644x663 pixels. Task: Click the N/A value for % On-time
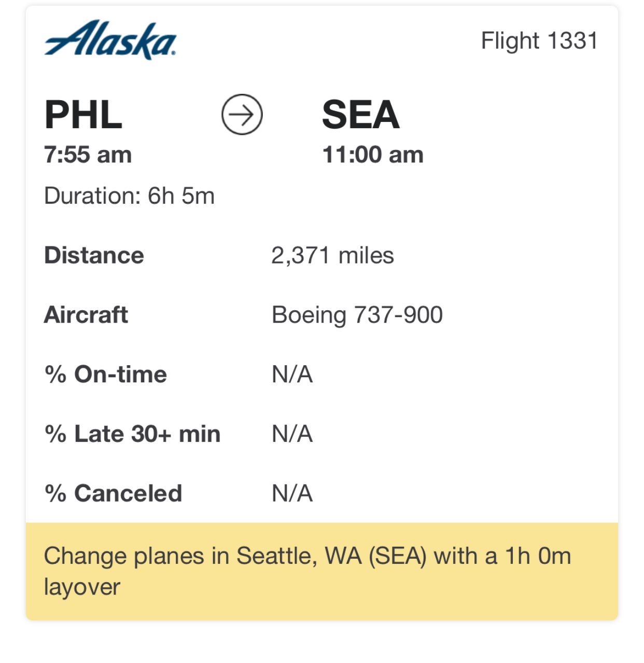coord(292,375)
